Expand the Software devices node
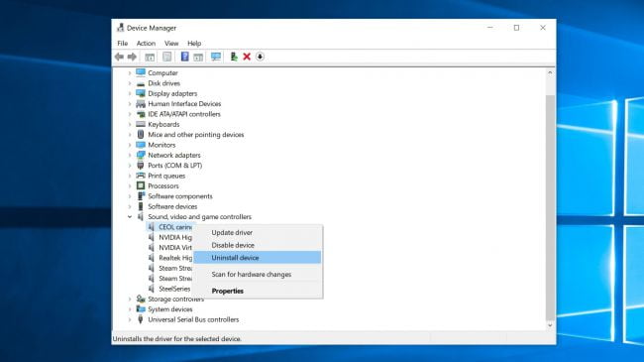 (130, 206)
